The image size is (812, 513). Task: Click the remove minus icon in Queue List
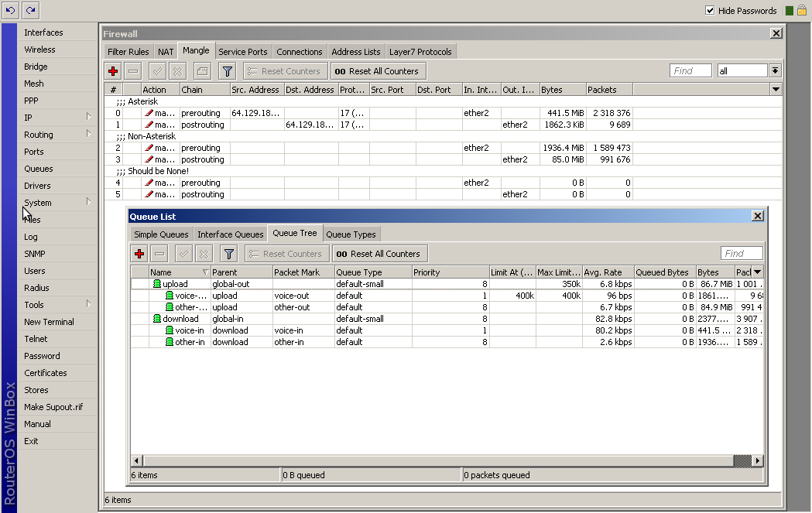coord(159,254)
